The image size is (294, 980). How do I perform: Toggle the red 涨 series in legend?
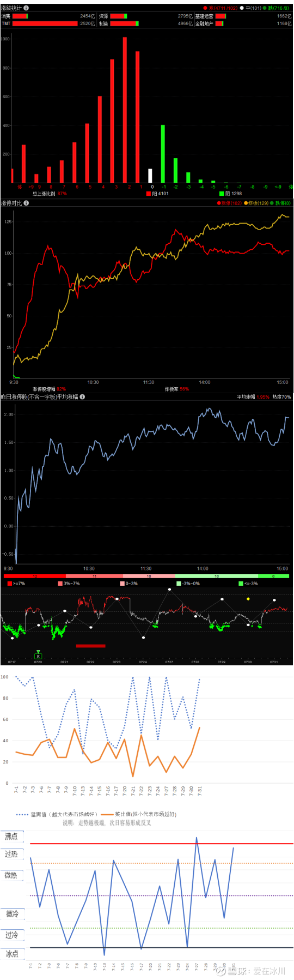tap(221, 8)
